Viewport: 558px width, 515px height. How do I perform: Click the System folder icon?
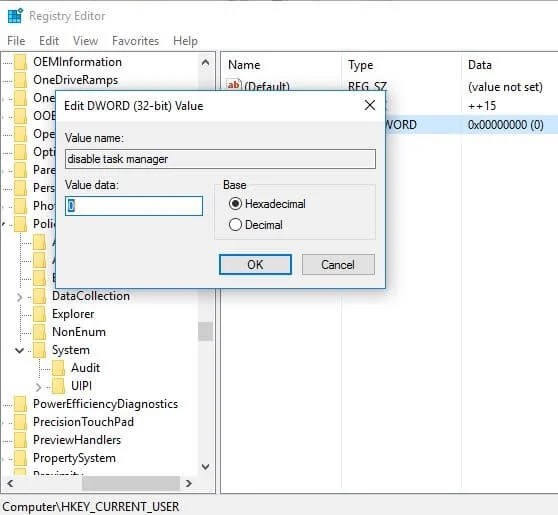(39, 350)
